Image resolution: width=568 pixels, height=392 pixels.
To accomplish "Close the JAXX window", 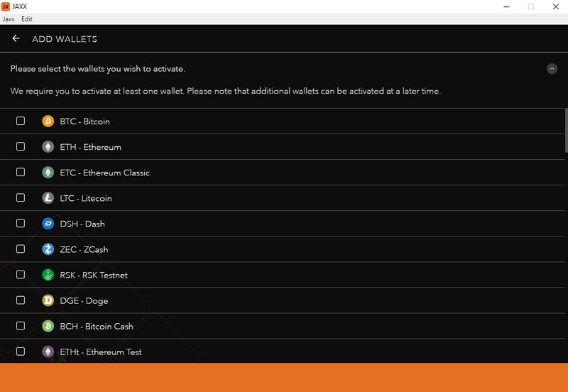I will point(556,6).
